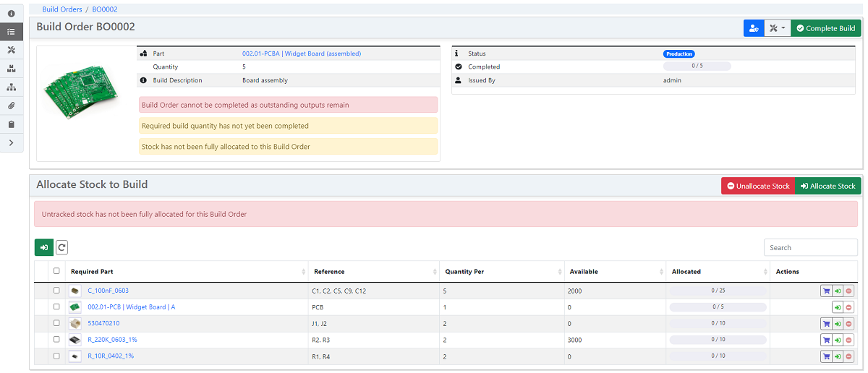868x373 pixels.
Task: Open the wrench build actions dropdown
Action: pos(777,28)
